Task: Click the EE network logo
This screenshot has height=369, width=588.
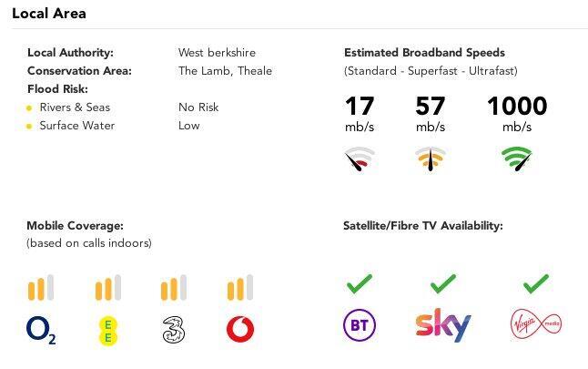Action: click(107, 329)
